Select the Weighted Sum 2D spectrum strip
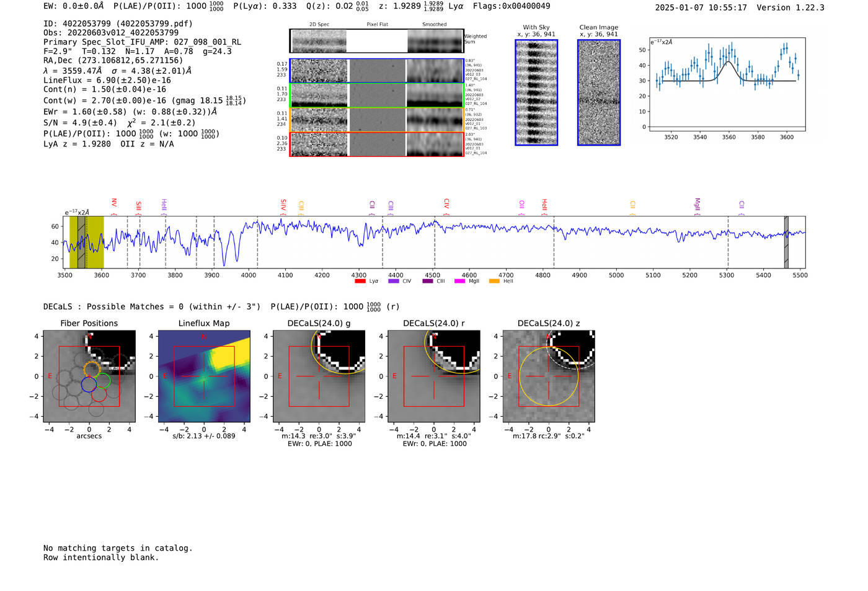This screenshot has height=591, width=868. click(377, 41)
